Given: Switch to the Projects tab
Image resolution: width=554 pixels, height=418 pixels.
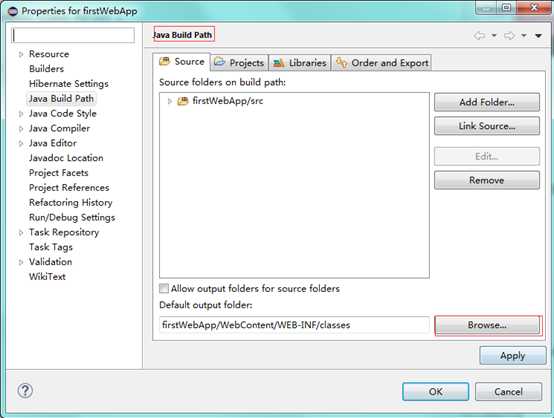Looking at the screenshot, I should click(239, 63).
